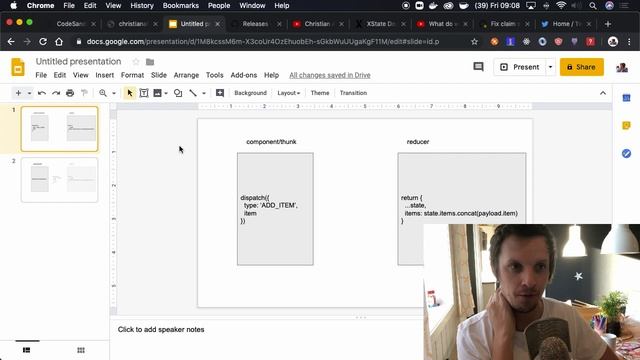The image size is (640, 360).
Task: Open the macOS Bookmarks menu
Action: click(x=180, y=6)
